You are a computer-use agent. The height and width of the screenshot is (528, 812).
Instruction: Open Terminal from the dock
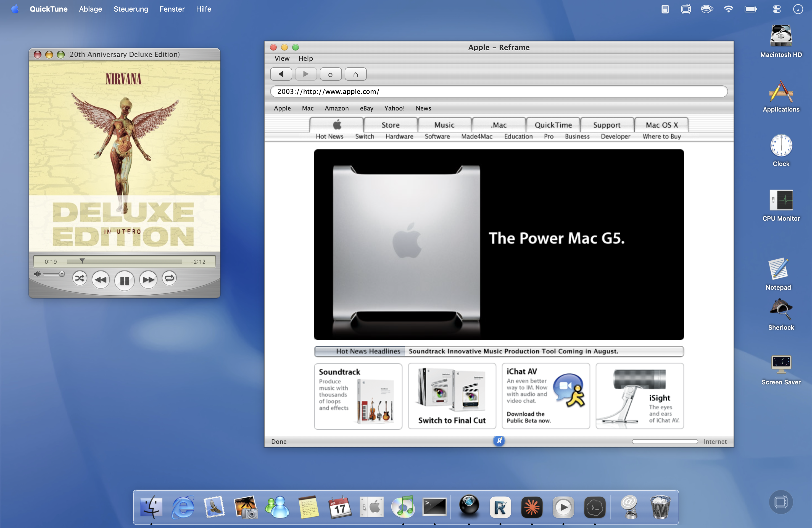pos(434,507)
